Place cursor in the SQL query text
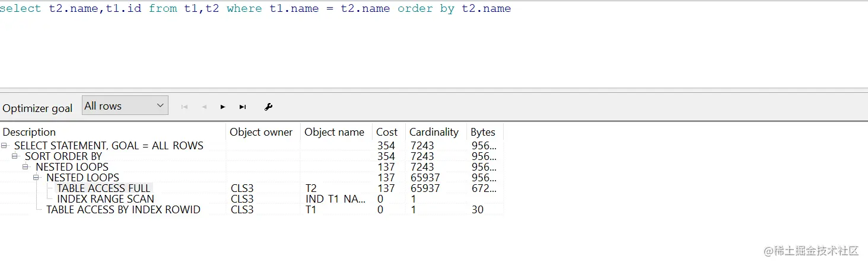The image size is (868, 266). (255, 8)
